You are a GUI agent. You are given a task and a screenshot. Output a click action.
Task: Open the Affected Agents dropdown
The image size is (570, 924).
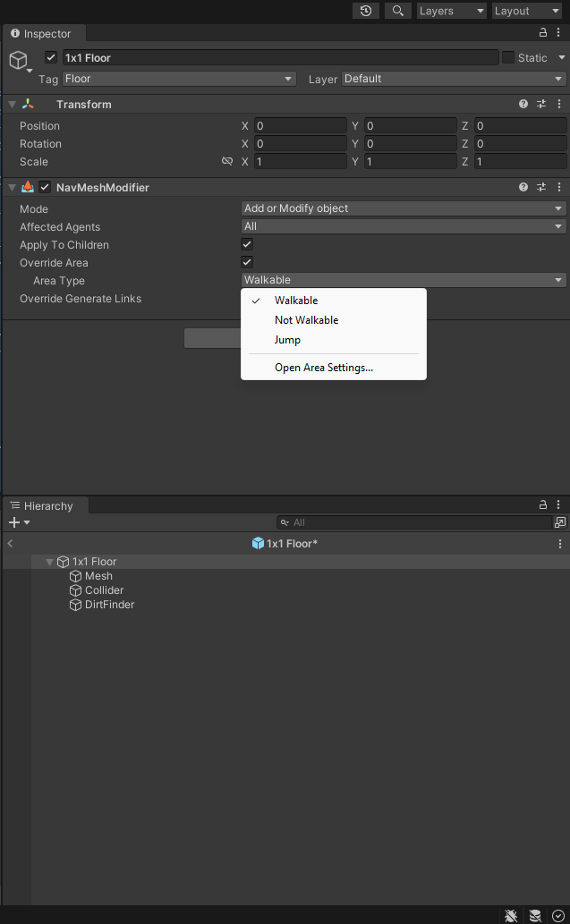pos(404,226)
